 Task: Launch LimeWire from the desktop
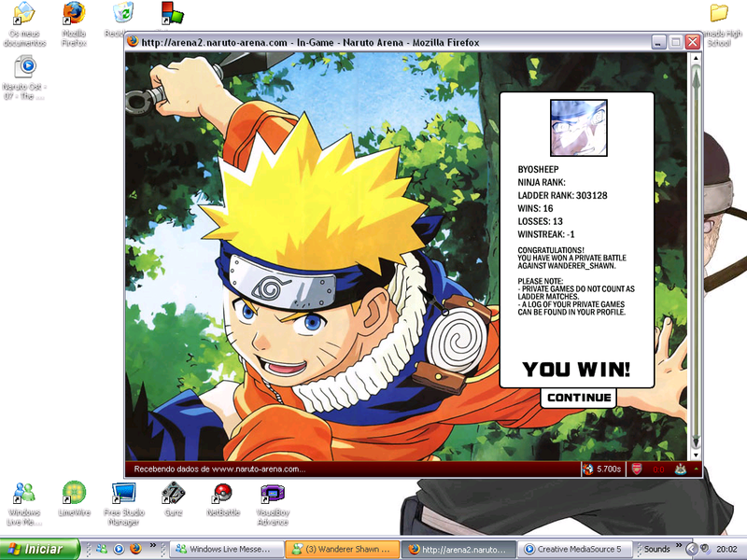pyautogui.click(x=74, y=494)
